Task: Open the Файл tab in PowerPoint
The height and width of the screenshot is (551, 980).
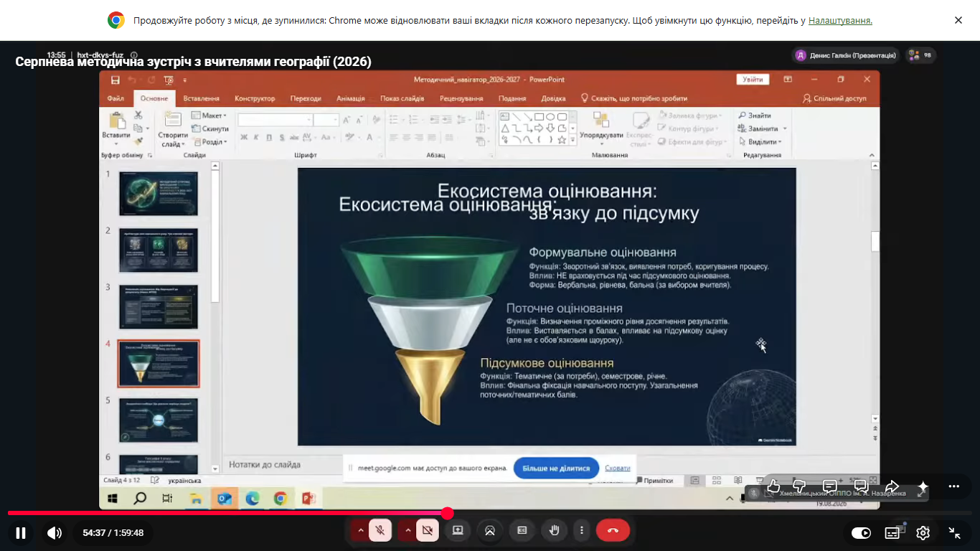Action: point(116,98)
